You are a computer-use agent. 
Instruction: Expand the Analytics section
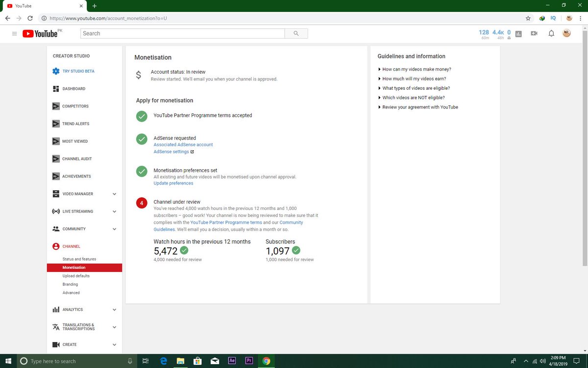click(115, 310)
